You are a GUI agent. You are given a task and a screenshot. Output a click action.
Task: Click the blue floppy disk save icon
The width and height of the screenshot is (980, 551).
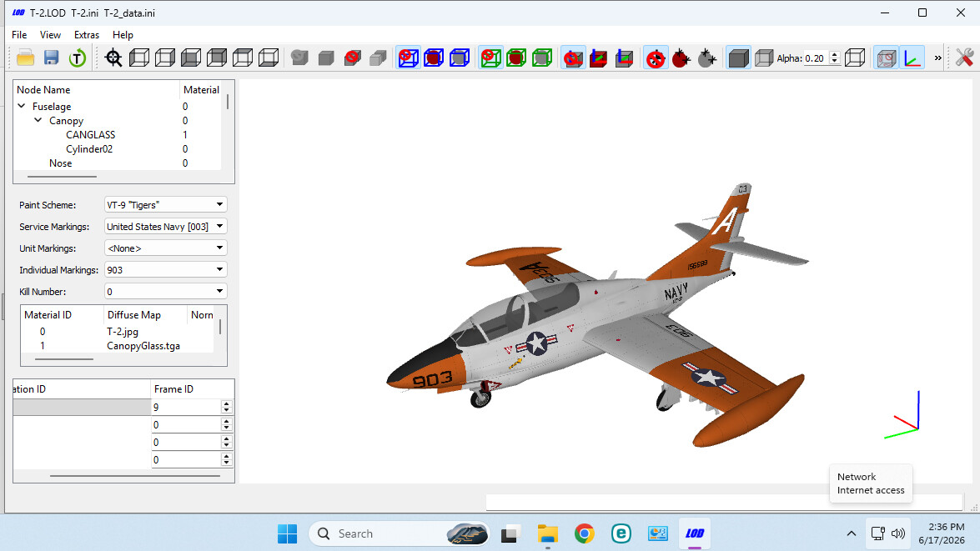tap(51, 58)
